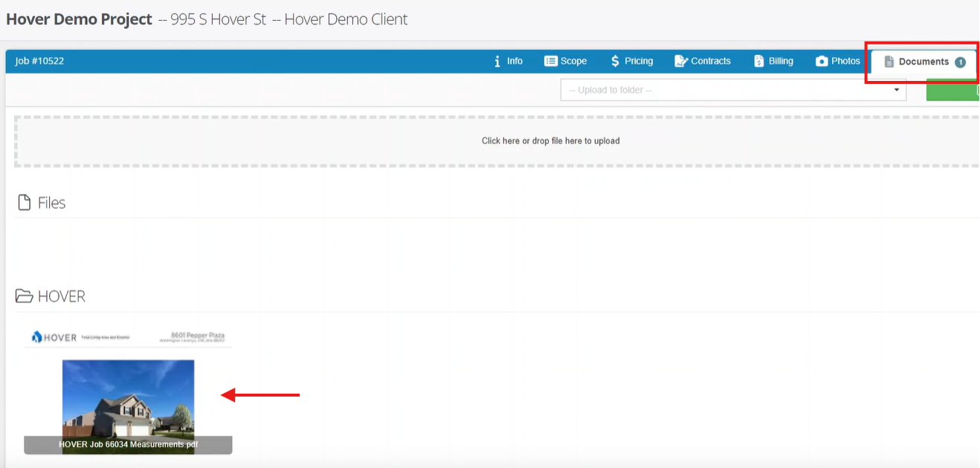
Task: Click the 995 S Hover St address
Action: coord(218,19)
